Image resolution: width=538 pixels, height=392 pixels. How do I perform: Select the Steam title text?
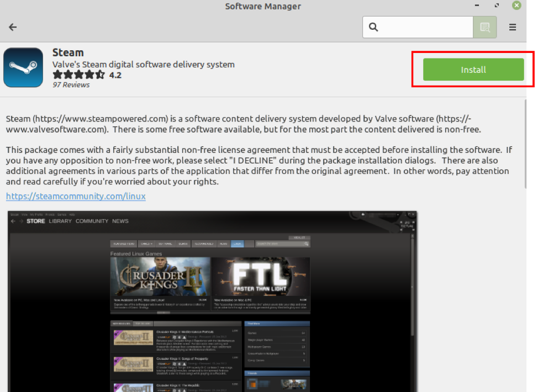68,52
